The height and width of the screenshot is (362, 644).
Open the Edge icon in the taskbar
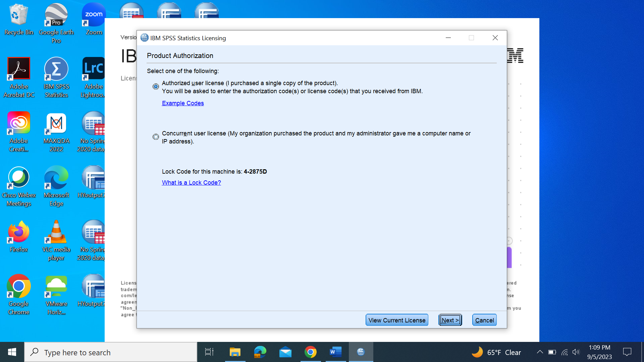[x=260, y=352]
